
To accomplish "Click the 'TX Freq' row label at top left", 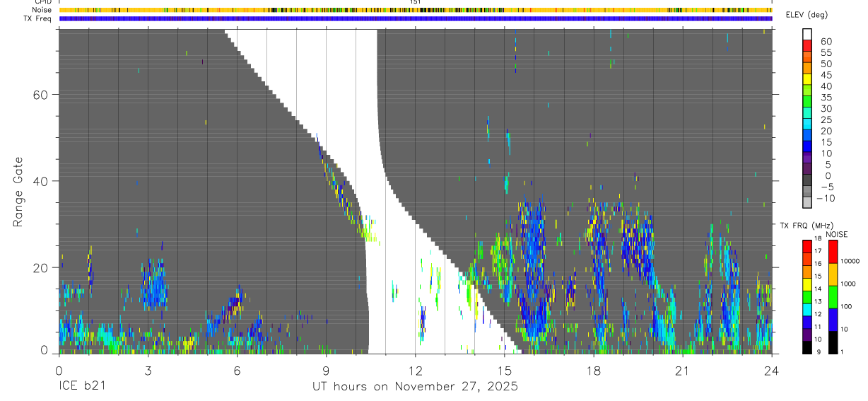I will pyautogui.click(x=38, y=18).
